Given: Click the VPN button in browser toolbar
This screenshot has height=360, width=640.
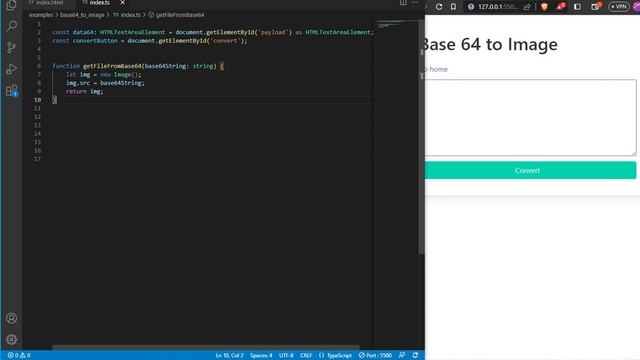Looking at the screenshot, I should point(619,7).
